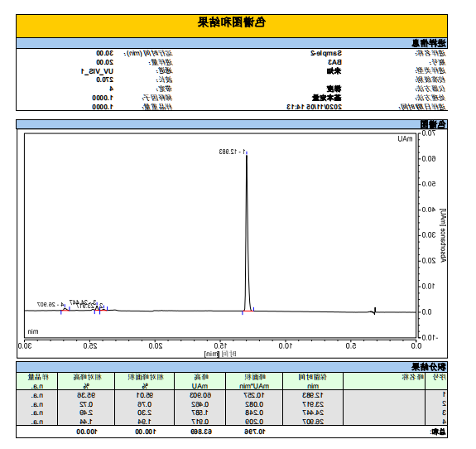Click the tall main peak in the chromatogram
This screenshot has height=449, width=476.
pos(247,233)
